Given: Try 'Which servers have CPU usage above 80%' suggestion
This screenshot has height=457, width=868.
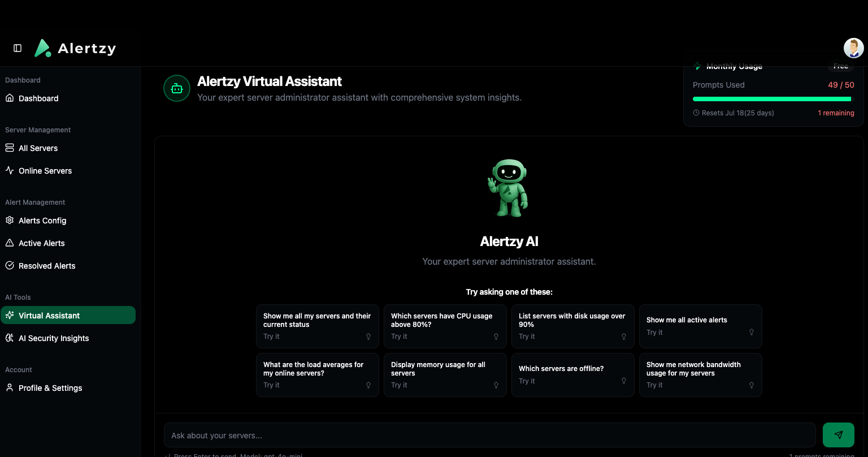Looking at the screenshot, I should 445,326.
